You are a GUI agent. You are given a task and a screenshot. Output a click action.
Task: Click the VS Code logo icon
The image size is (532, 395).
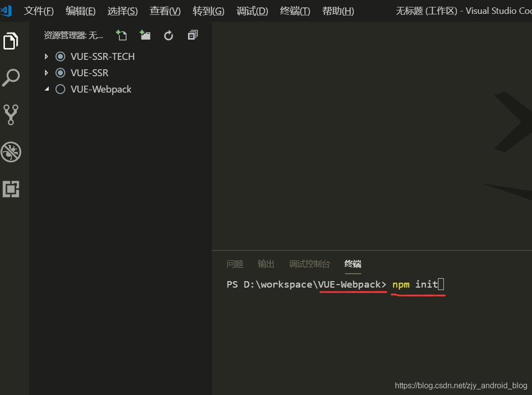click(6, 11)
